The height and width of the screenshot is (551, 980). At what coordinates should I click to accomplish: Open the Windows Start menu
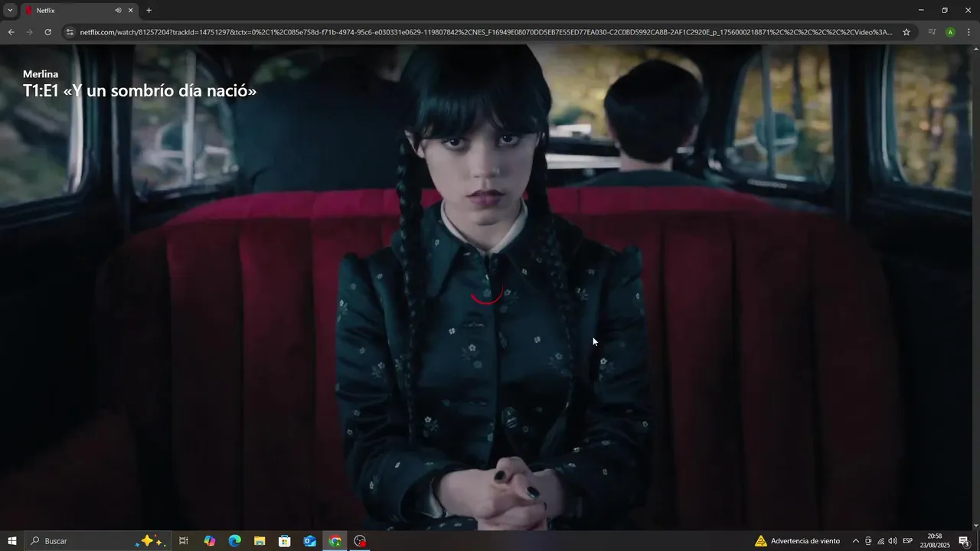(12, 541)
